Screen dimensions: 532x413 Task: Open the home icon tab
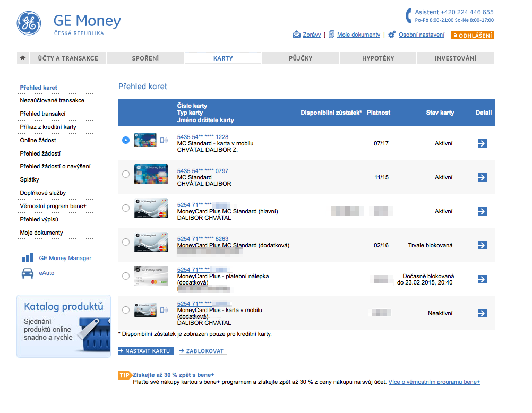(x=23, y=58)
